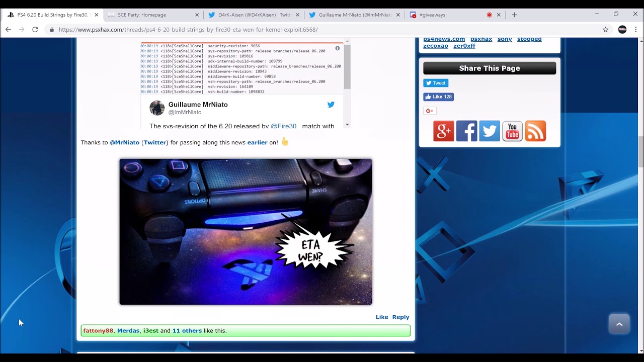Show the 11 others who liked
This screenshot has width=644, height=362.
pyautogui.click(x=187, y=331)
